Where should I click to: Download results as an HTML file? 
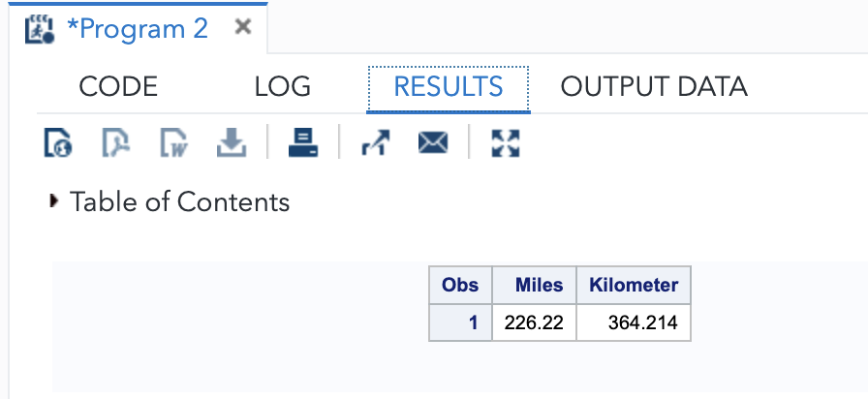[58, 144]
